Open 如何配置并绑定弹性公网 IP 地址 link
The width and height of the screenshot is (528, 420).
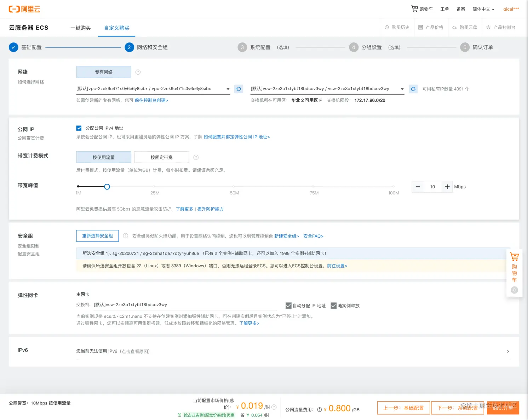(237, 137)
